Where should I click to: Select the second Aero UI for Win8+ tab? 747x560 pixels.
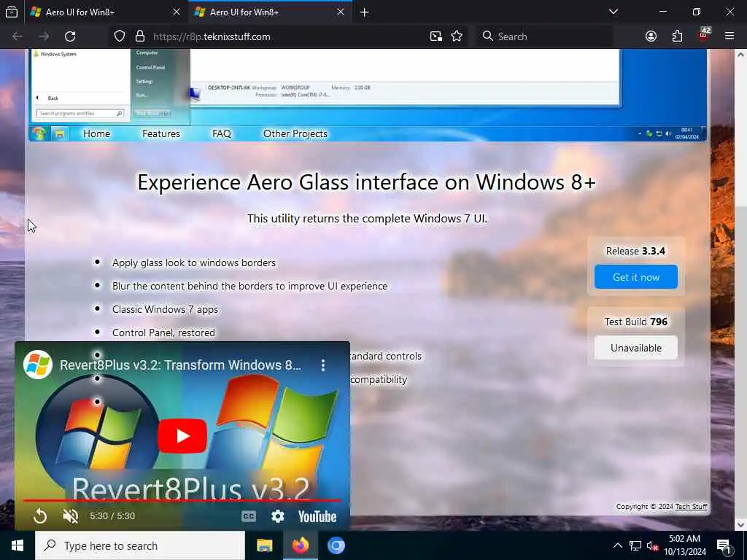[x=270, y=12]
